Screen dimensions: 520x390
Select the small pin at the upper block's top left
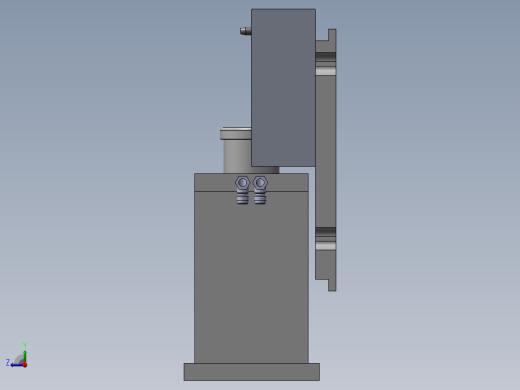point(246,31)
